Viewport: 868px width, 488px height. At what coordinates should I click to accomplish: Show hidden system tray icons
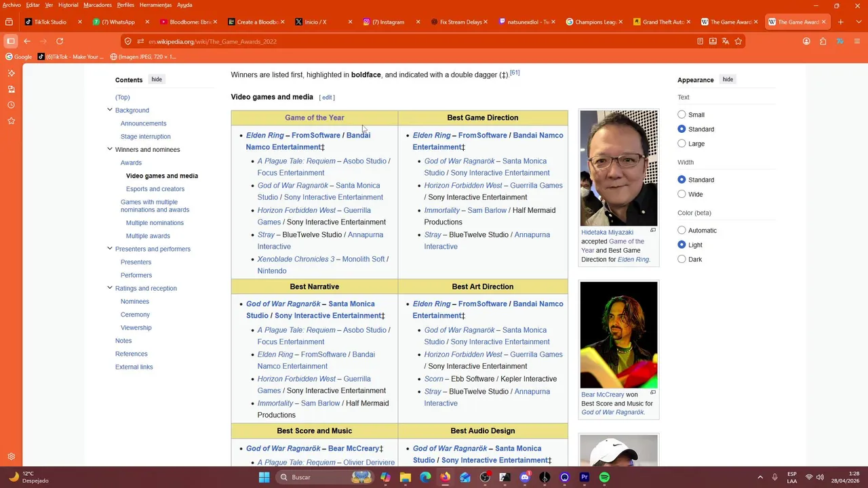tap(759, 477)
